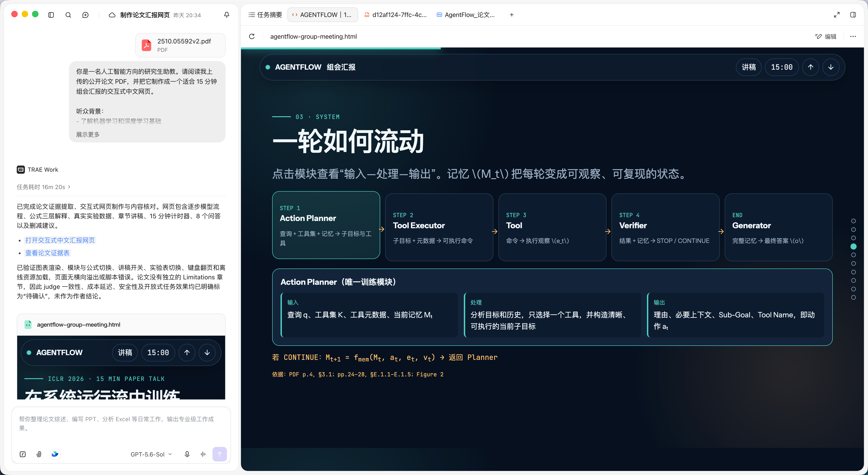Select the STEP 4 Verifier module card
The width and height of the screenshot is (868, 475).
665,227
